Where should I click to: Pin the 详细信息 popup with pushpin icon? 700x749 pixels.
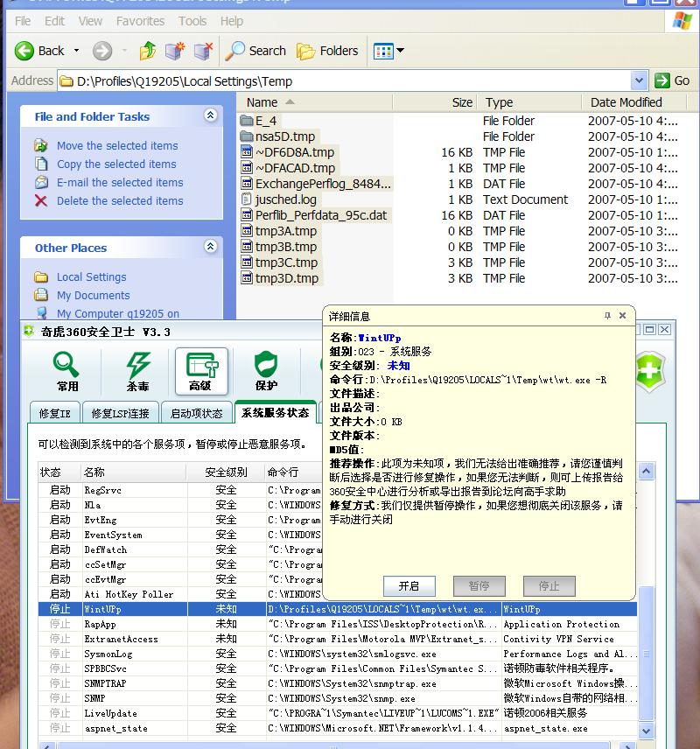click(x=607, y=316)
